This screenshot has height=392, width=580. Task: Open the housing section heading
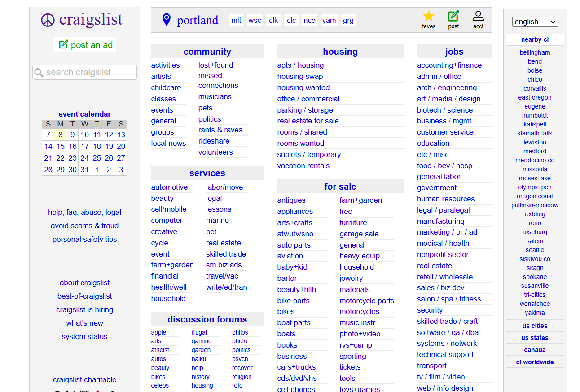coord(340,52)
